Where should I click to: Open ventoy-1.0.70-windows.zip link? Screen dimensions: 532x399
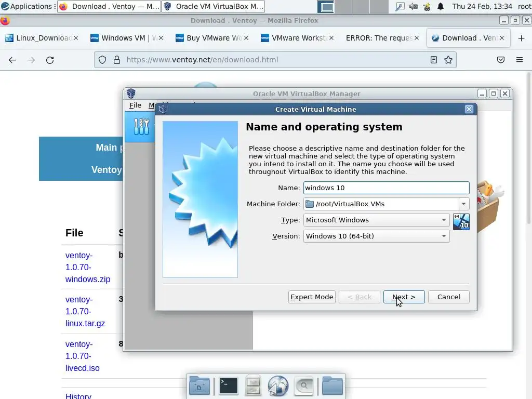(x=87, y=268)
